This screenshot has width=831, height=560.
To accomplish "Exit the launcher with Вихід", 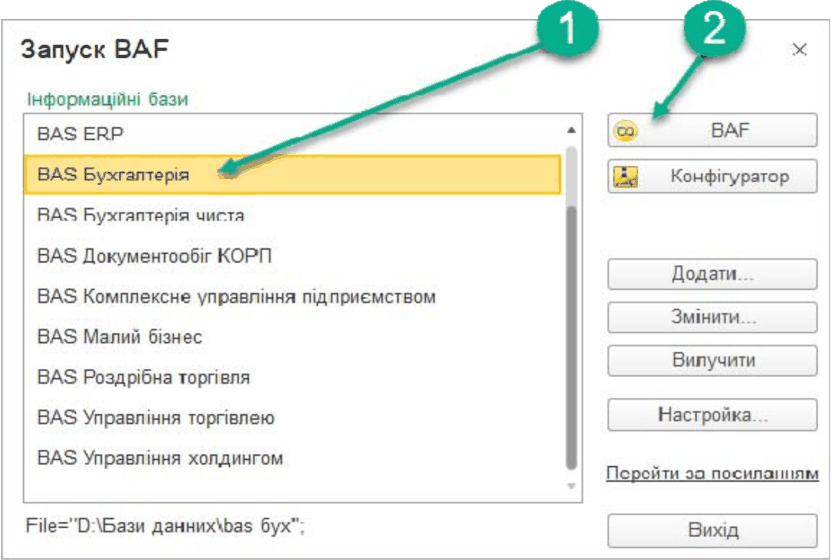I will pos(712,530).
